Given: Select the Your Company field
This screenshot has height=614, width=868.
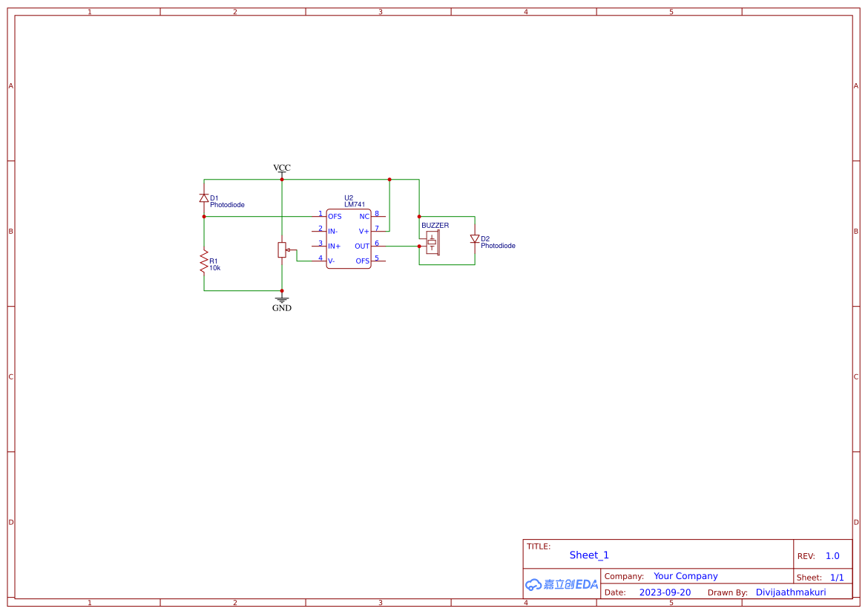Looking at the screenshot, I should 685,576.
